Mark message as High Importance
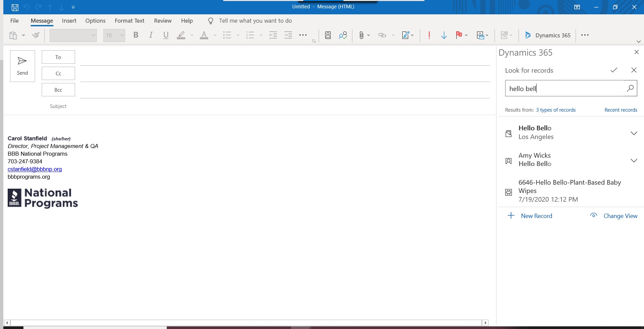Image resolution: width=644 pixels, height=329 pixels. click(x=429, y=35)
